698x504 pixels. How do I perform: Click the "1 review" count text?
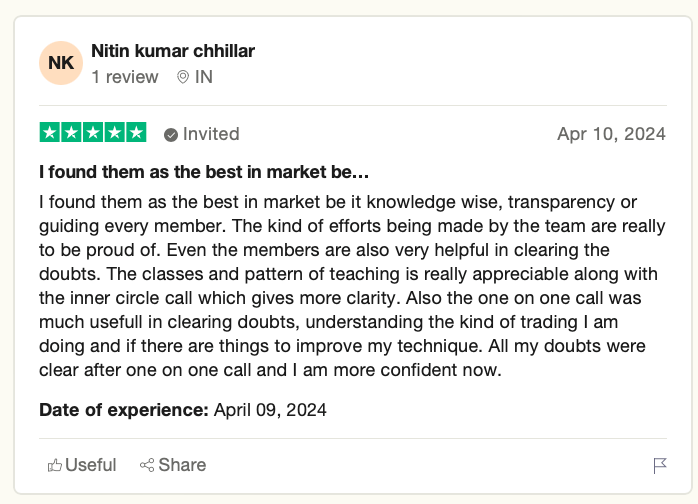tap(124, 77)
